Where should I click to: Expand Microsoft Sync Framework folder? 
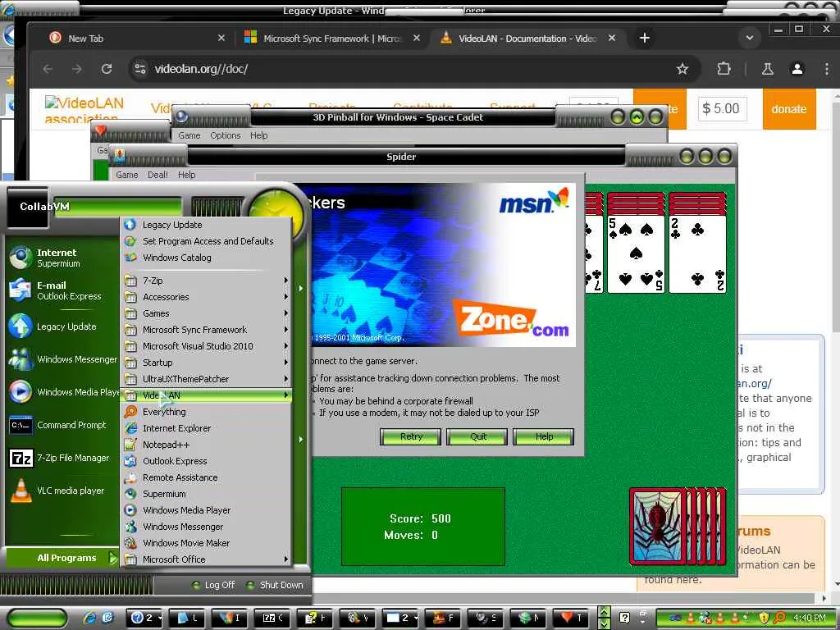pos(206,330)
